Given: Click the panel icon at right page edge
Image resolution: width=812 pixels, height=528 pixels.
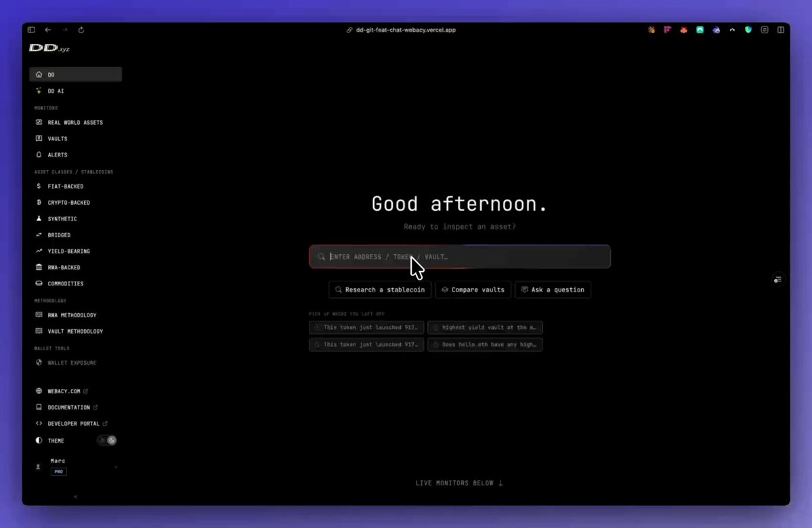Looking at the screenshot, I should (778, 280).
